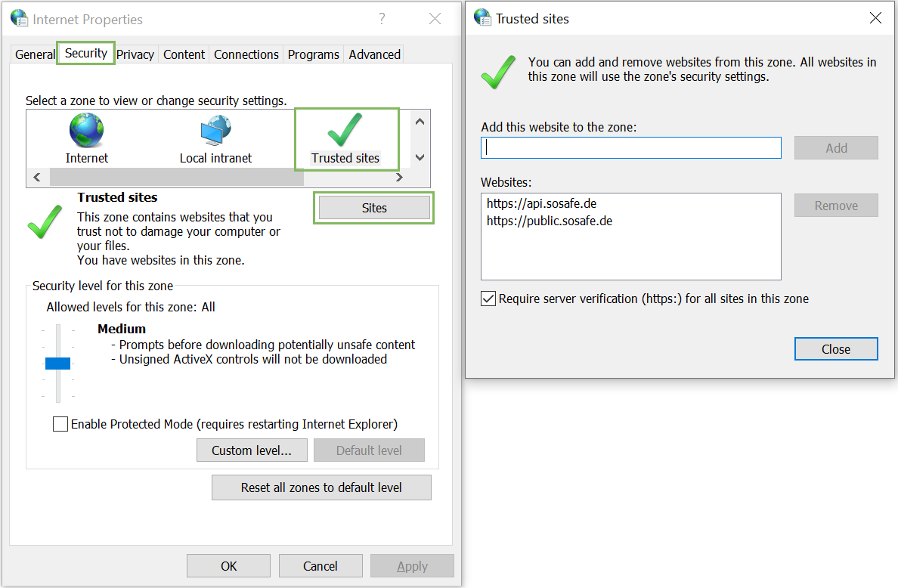Click the security level slider handle
898x588 pixels.
pyautogui.click(x=57, y=364)
